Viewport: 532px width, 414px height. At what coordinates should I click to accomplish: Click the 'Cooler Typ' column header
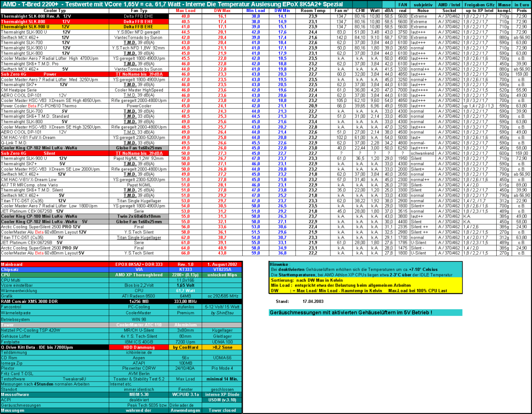point(55,10)
